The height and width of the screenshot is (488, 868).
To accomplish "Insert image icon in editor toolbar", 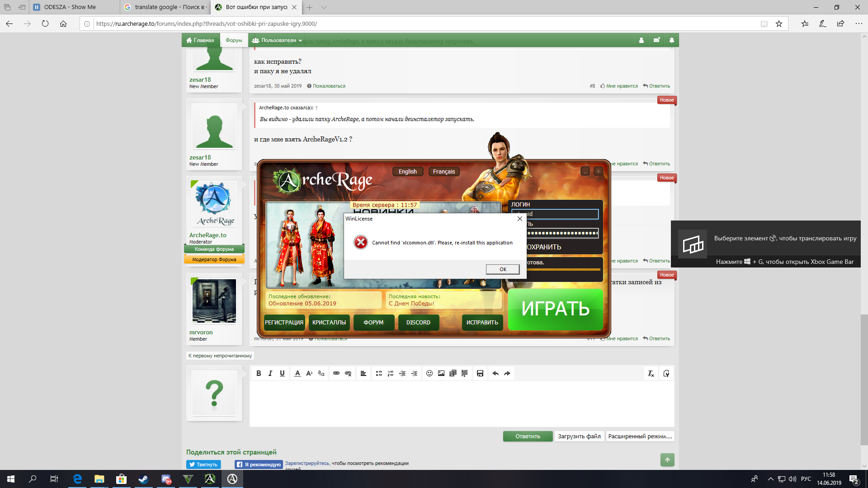I will click(x=441, y=373).
